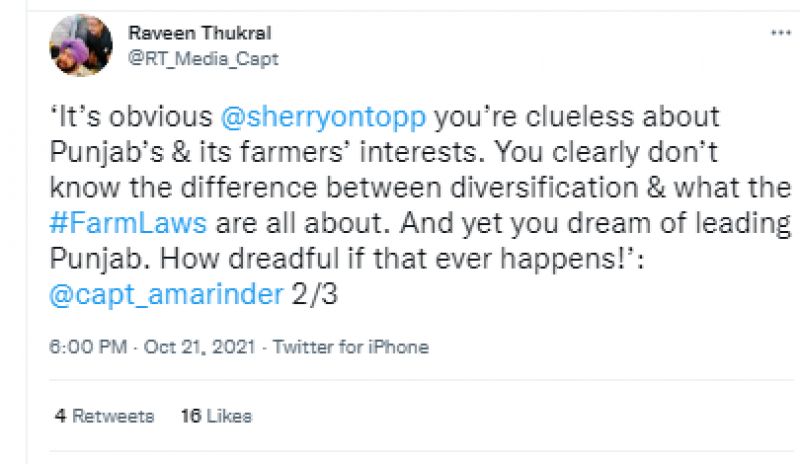View the 4 Retweets list
The image size is (800, 464).
pos(104,416)
